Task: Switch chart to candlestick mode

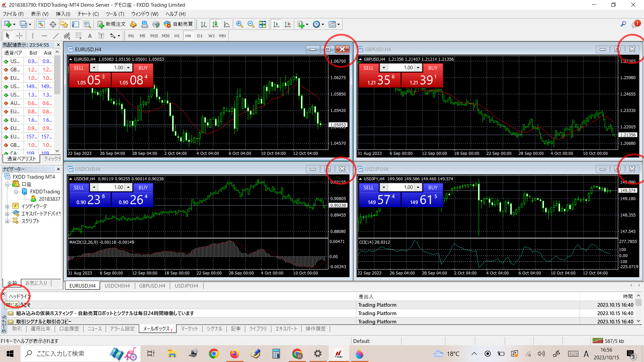Action: click(215, 24)
